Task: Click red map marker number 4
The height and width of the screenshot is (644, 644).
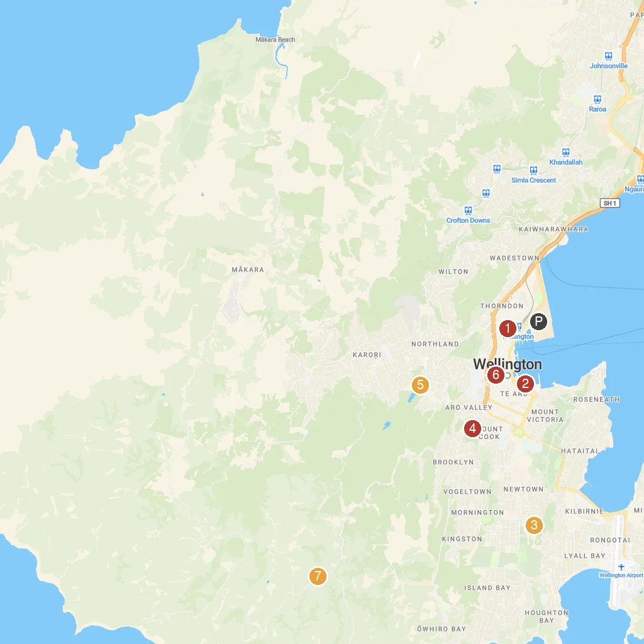Action: [x=472, y=428]
